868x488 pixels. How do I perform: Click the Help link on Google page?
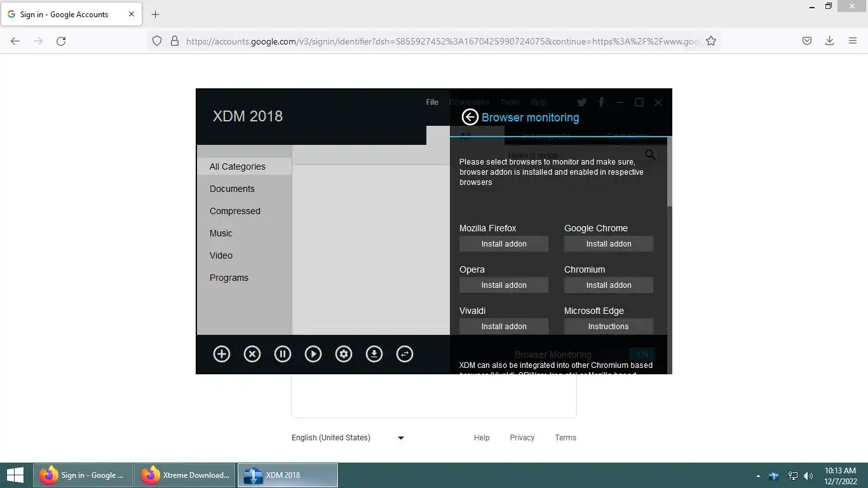click(x=482, y=437)
